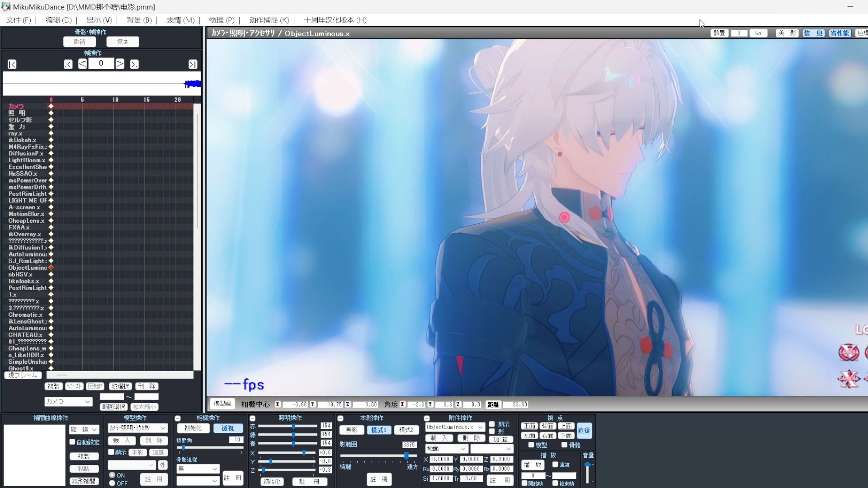Collapse the 照明操作 lighting panel with its minus icon
This screenshot has width=868, height=488.
pyautogui.click(x=253, y=418)
